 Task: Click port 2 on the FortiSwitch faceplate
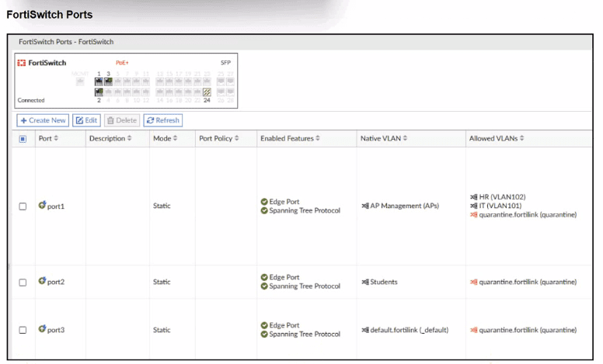(99, 92)
